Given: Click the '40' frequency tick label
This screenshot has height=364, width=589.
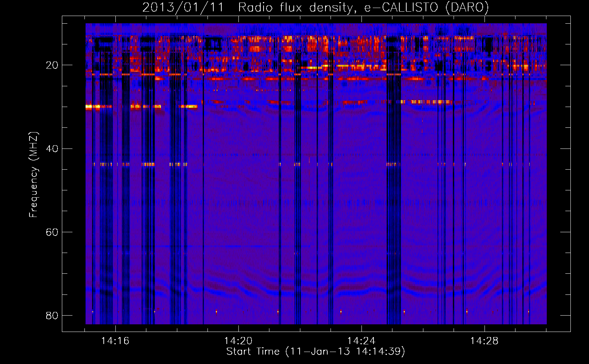Looking at the screenshot, I should pos(52,149).
